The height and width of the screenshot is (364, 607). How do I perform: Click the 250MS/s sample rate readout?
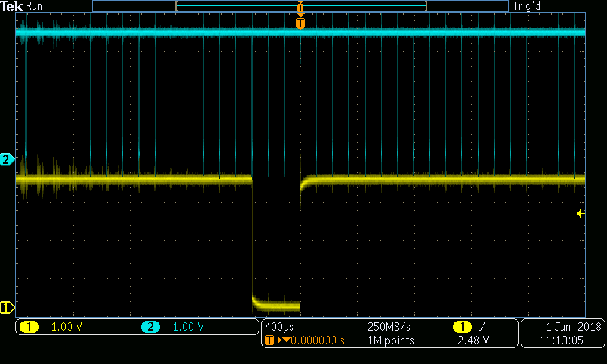click(388, 326)
